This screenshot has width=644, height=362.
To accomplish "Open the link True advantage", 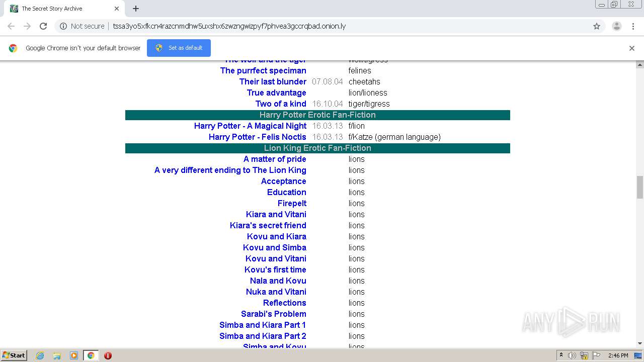I will (276, 93).
